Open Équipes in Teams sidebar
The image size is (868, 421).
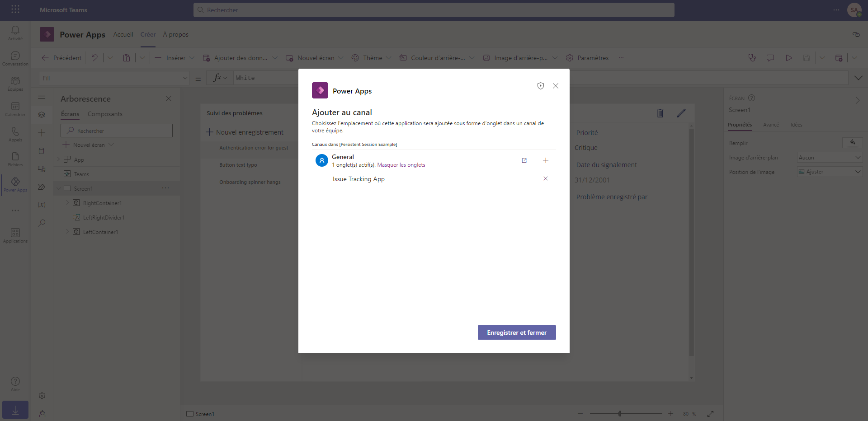coord(15,84)
